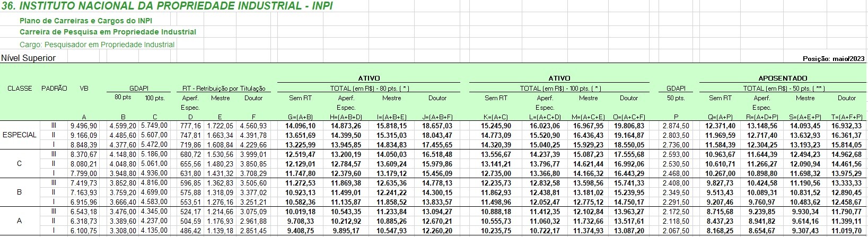
Task: Select GDAPI value '4.599,20'
Action: tap(123, 126)
